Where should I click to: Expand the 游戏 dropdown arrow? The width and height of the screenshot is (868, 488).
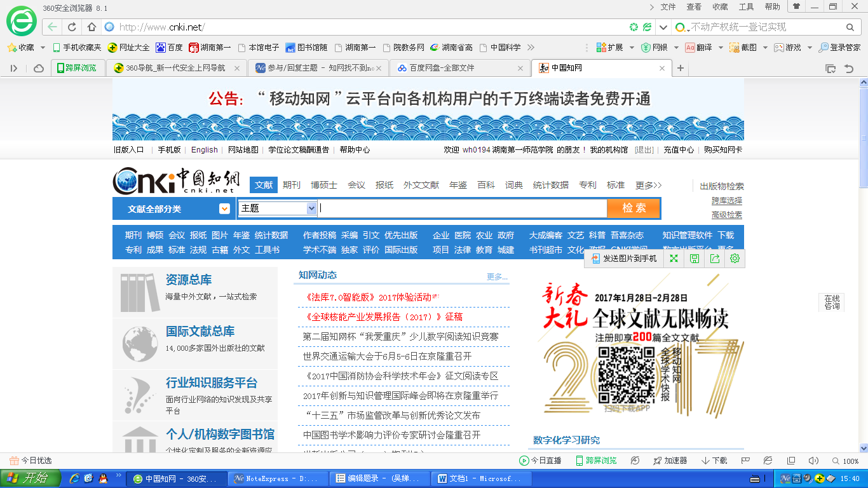[x=810, y=48]
